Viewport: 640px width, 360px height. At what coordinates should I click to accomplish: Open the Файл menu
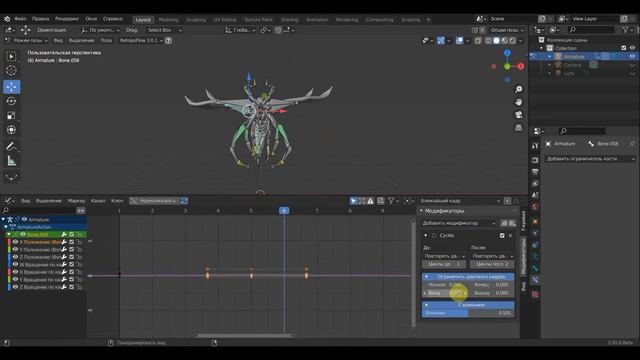tap(20, 19)
